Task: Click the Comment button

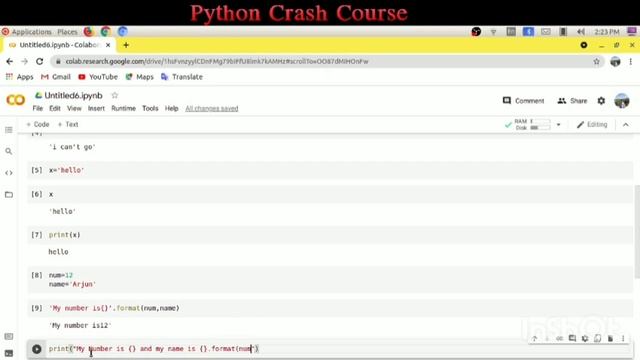Action: 524,100
